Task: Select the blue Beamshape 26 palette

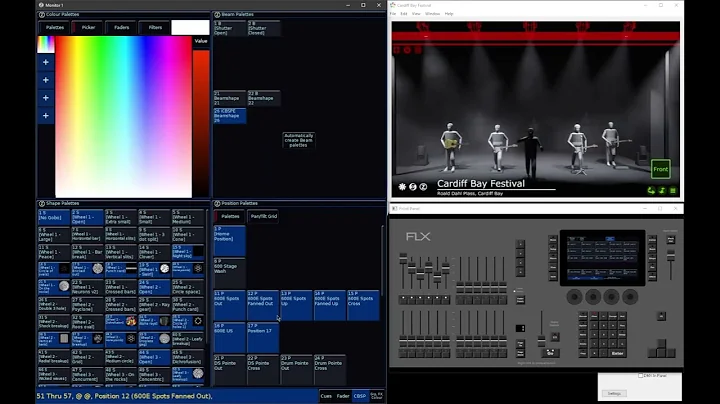Action: click(230, 116)
